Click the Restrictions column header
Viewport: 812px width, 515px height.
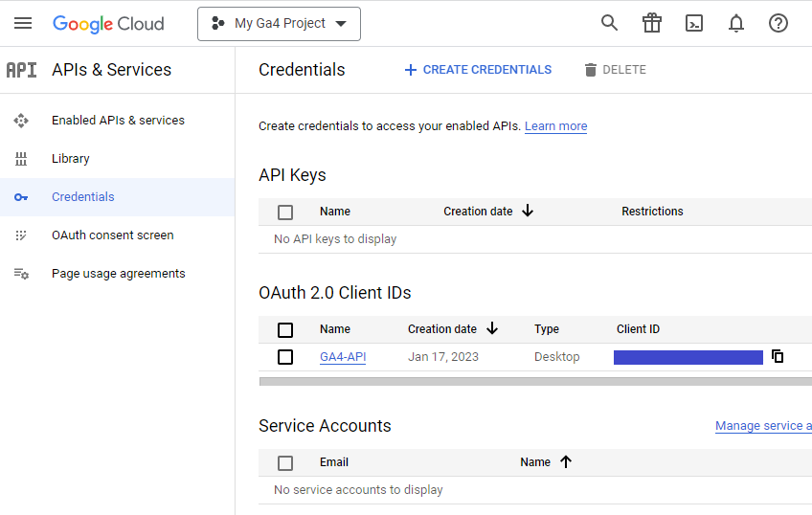[x=652, y=212]
